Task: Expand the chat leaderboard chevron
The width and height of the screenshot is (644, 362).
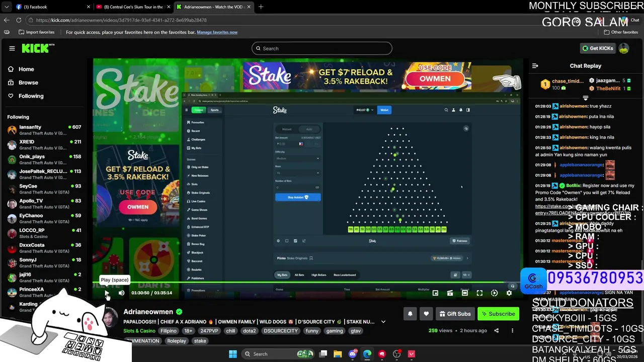Action: [585, 98]
